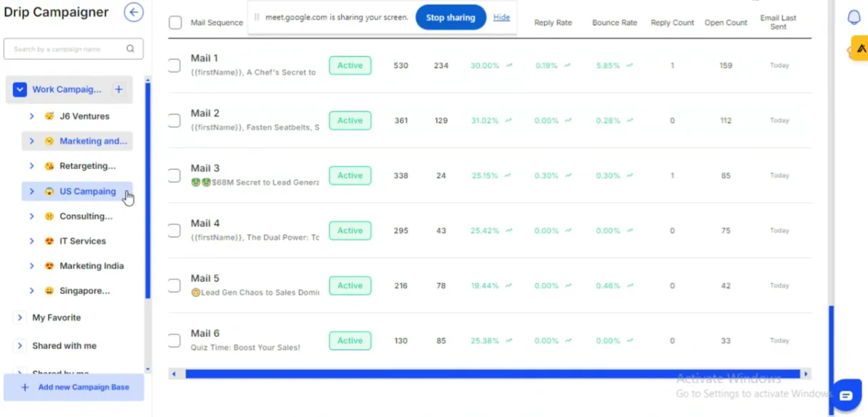This screenshot has height=417, width=868.
Task: Expand the J6 Ventures chevron
Action: [31, 116]
